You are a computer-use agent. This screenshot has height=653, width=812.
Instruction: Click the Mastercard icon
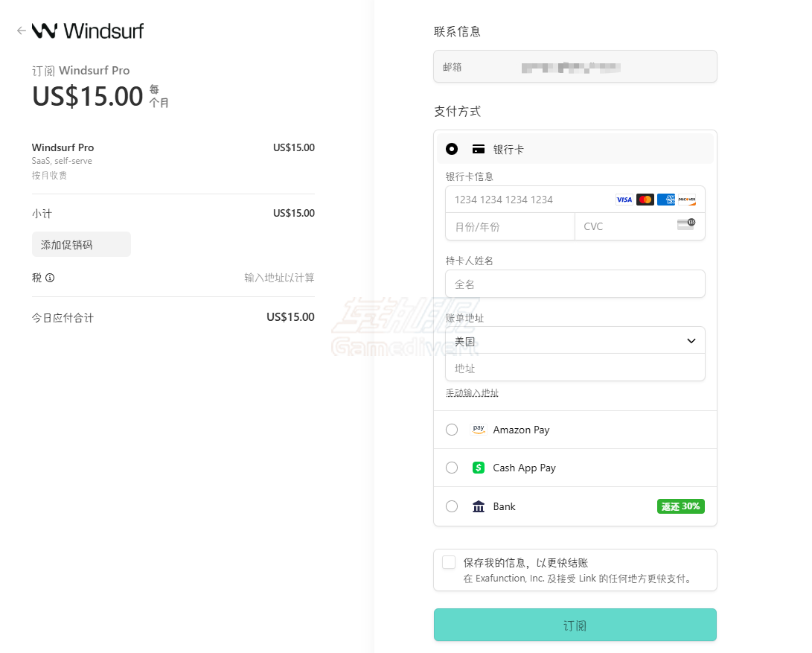pyautogui.click(x=645, y=200)
